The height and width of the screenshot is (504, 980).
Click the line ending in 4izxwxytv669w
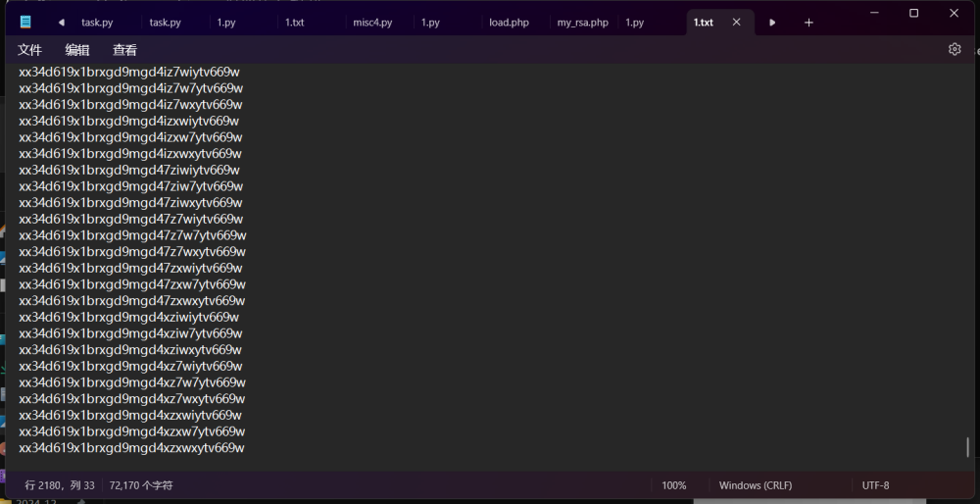[x=129, y=153]
